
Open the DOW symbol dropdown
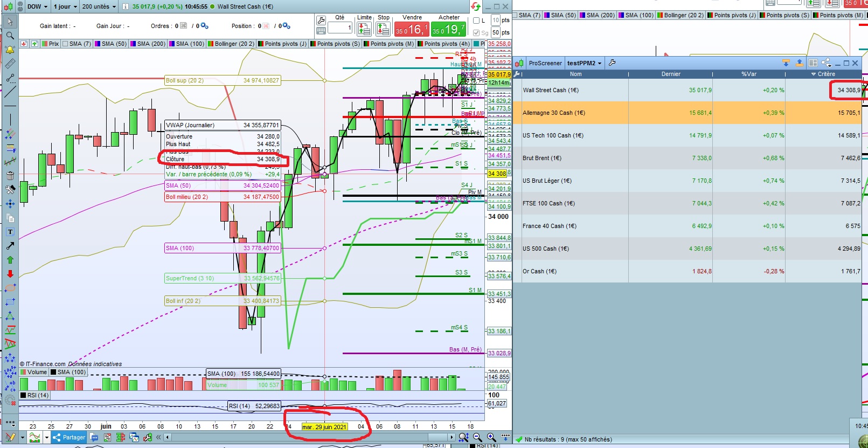pyautogui.click(x=38, y=6)
